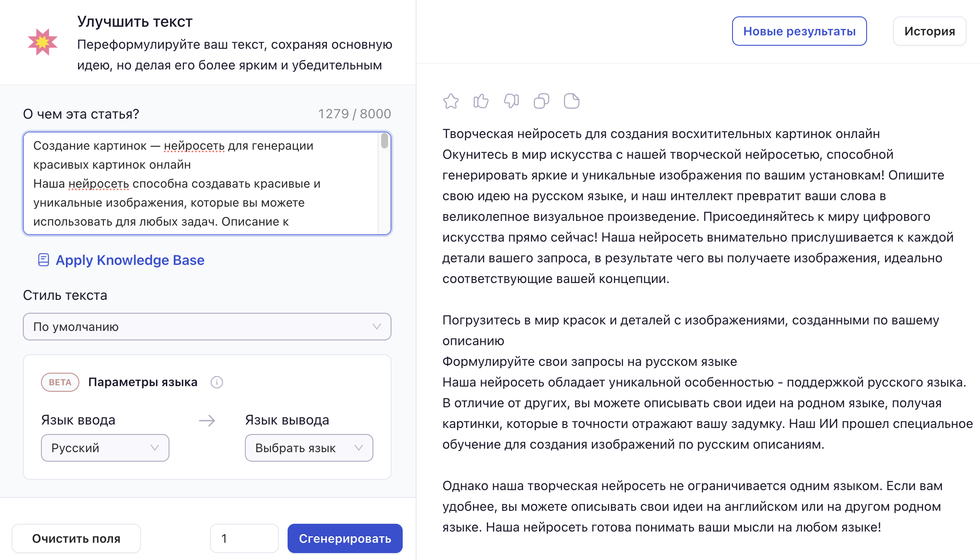Viewport: 980px width, 560px height.
Task: Switch to Новые результаты tab
Action: 799,31
